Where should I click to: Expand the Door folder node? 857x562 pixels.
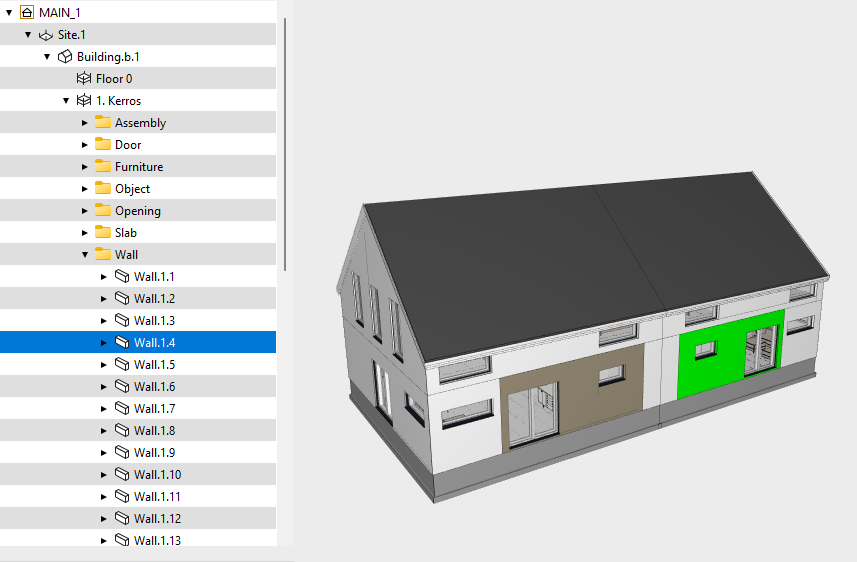[85, 145]
